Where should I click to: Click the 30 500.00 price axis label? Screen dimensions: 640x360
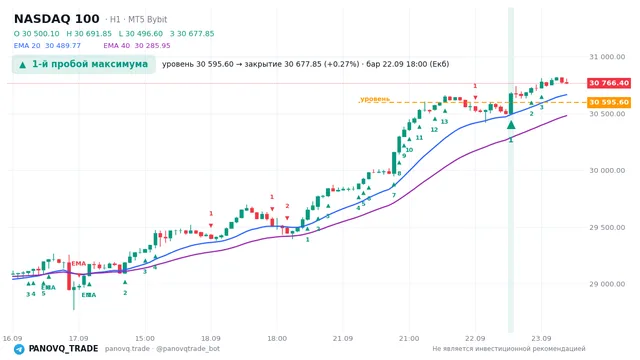tap(607, 113)
